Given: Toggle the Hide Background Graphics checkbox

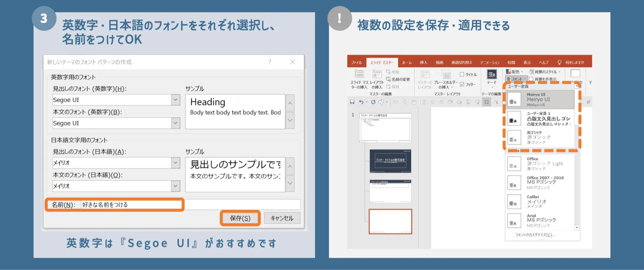Looking at the screenshot, I should (531, 79).
